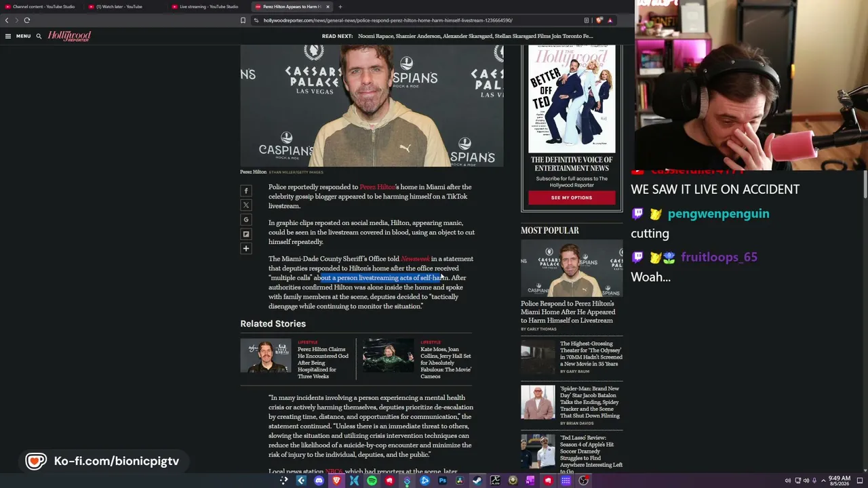Expand more share options plus icon
868x488 pixels.
[246, 248]
